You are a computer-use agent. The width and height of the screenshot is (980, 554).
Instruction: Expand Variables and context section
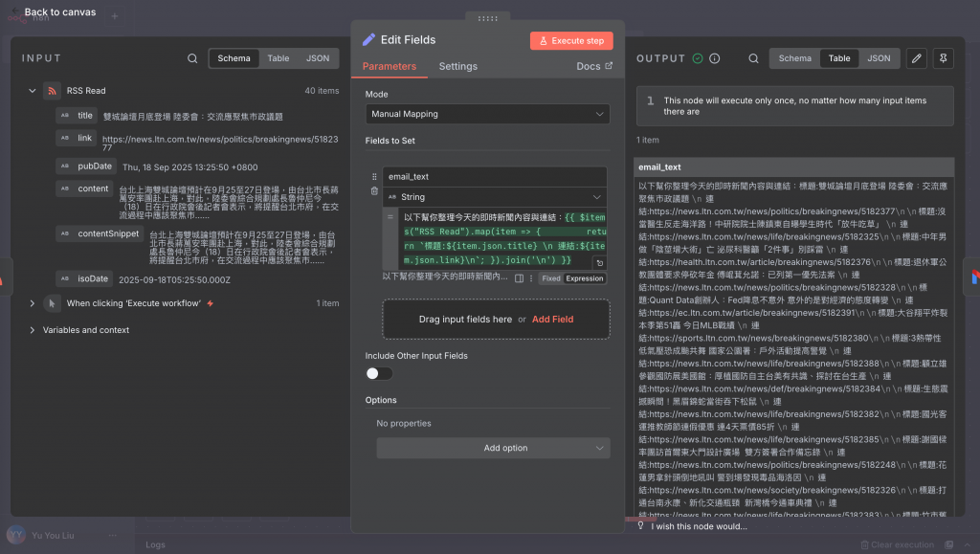32,330
